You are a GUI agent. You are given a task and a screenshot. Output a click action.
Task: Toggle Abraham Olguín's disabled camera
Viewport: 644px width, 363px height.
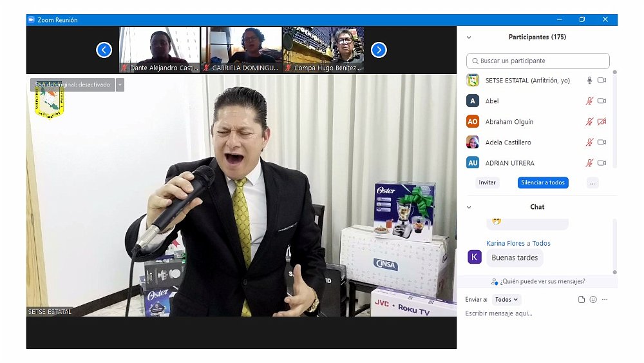tap(601, 122)
